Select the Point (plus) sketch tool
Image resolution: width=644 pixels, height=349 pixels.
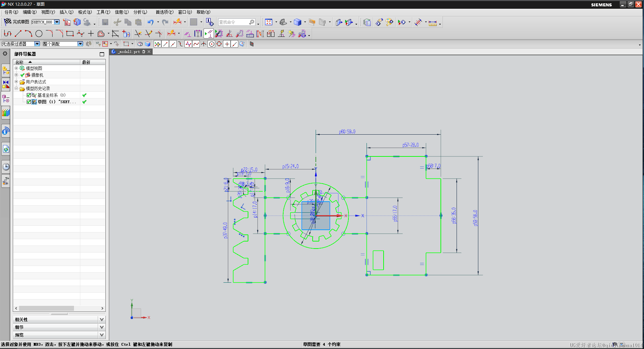(91, 33)
